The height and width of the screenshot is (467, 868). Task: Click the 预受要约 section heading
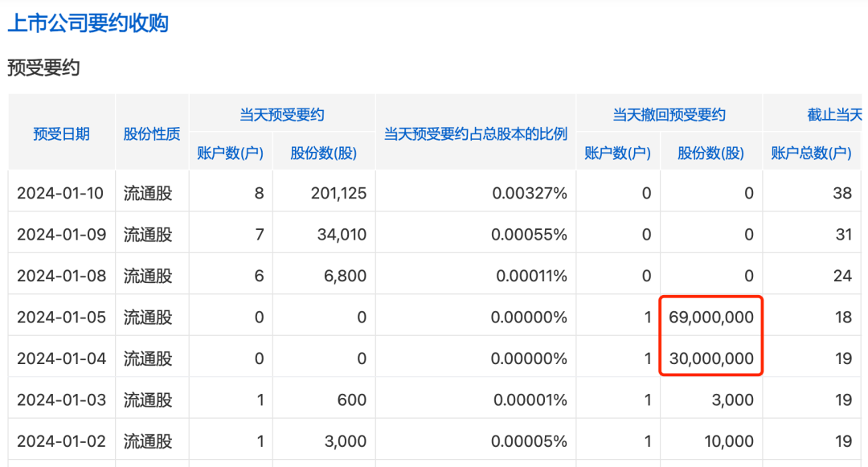tap(43, 68)
